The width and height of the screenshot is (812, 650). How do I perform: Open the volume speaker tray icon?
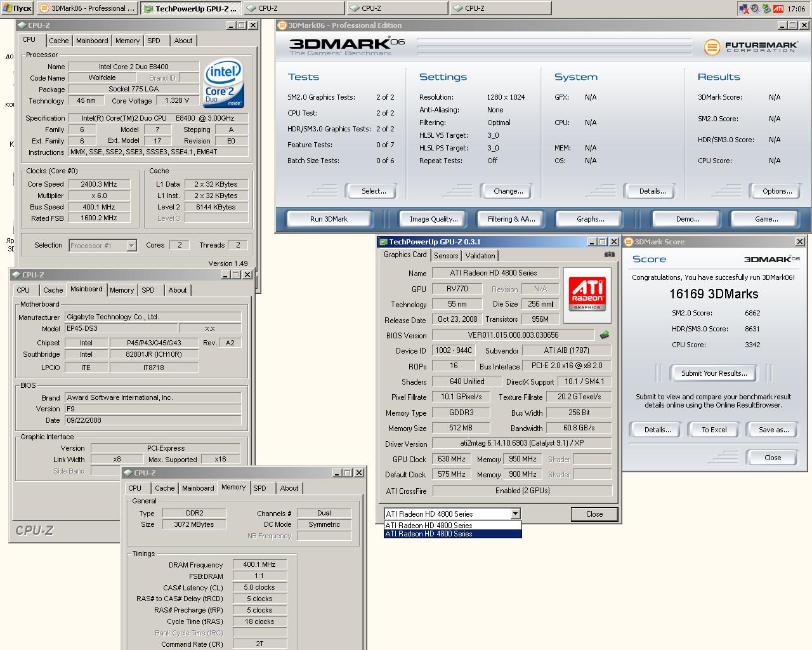point(755,9)
